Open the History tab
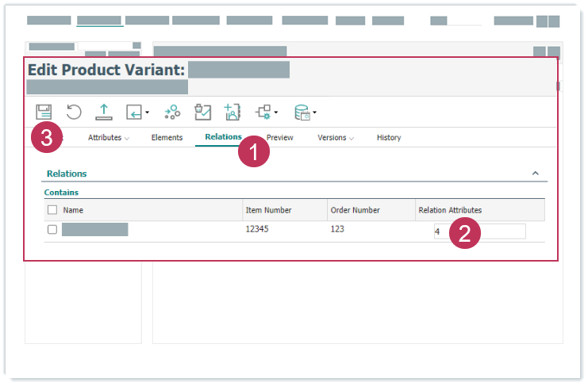The image size is (588, 386). click(x=389, y=138)
